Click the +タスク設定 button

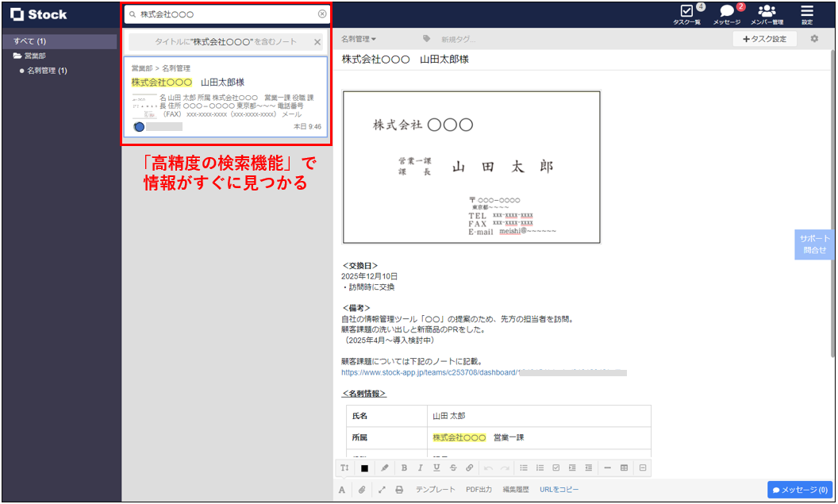pyautogui.click(x=763, y=38)
